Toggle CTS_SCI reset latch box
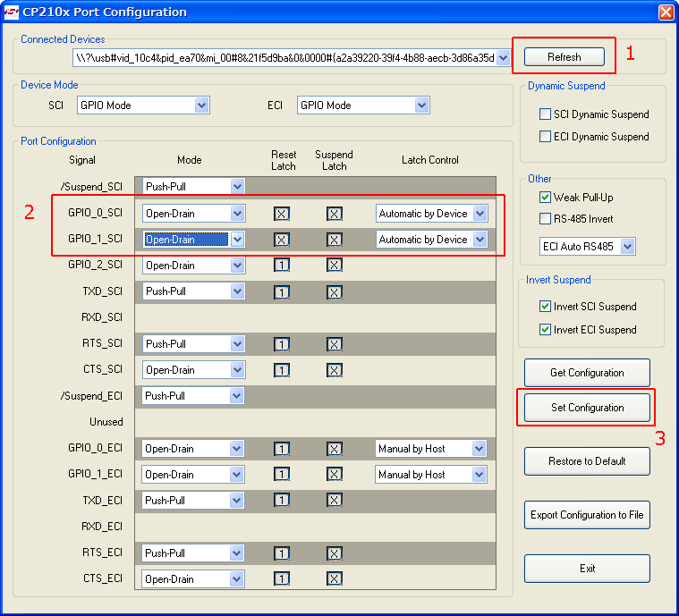The height and width of the screenshot is (616, 679). click(x=282, y=370)
